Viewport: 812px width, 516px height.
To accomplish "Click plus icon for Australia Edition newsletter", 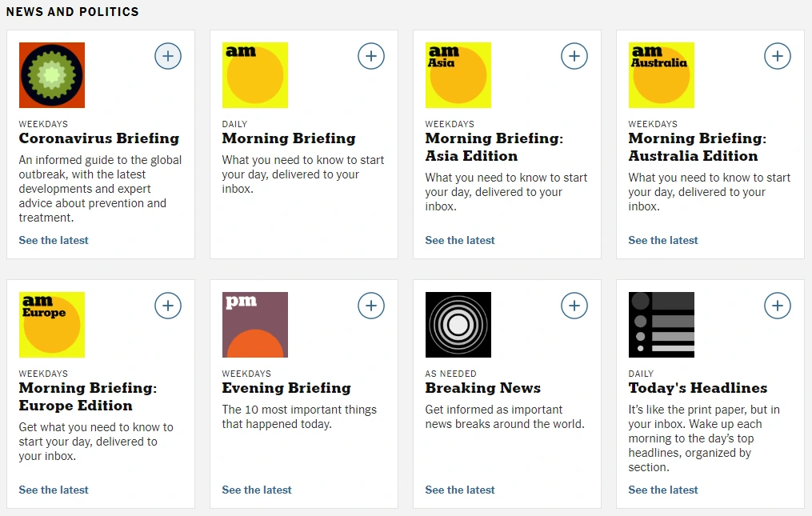I will (778, 56).
